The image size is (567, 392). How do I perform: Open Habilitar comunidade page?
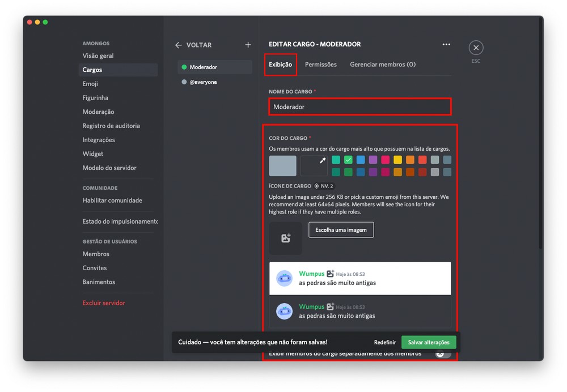[x=118, y=201]
